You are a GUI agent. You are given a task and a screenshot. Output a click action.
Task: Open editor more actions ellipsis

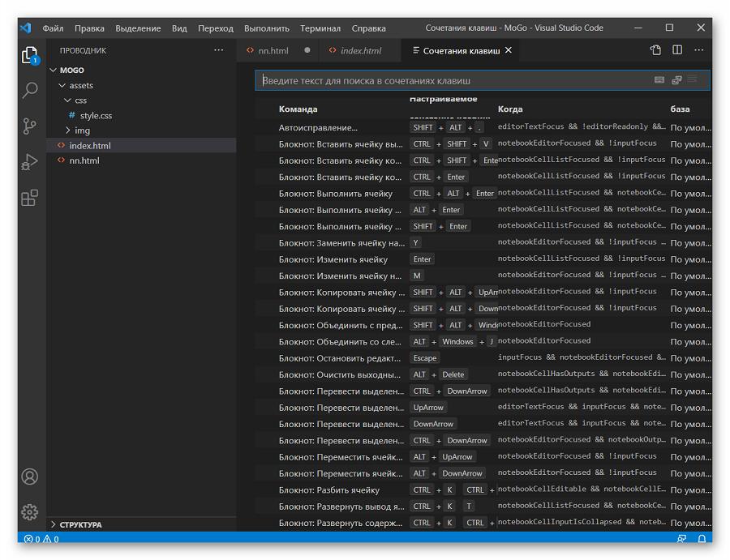tap(699, 49)
